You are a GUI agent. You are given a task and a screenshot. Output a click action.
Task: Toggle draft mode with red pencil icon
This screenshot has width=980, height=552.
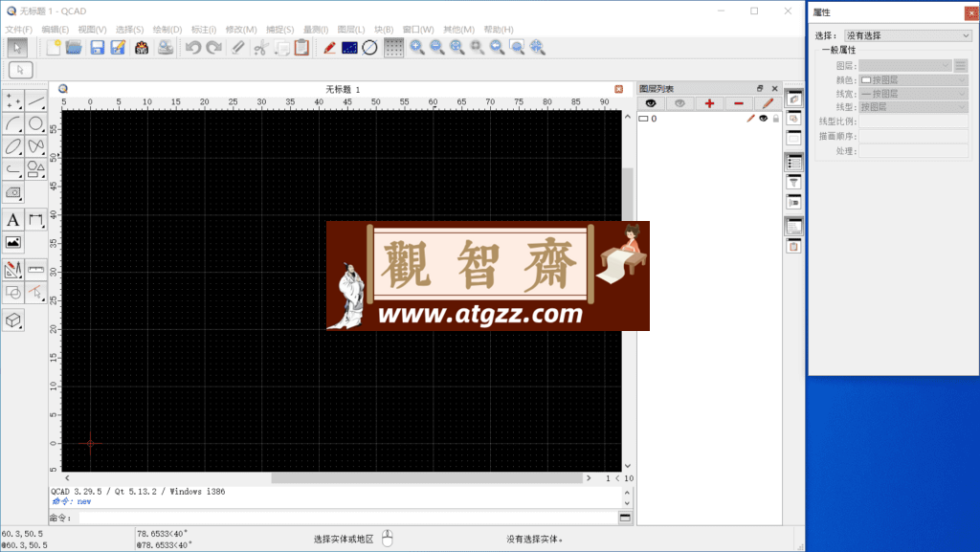click(x=329, y=48)
